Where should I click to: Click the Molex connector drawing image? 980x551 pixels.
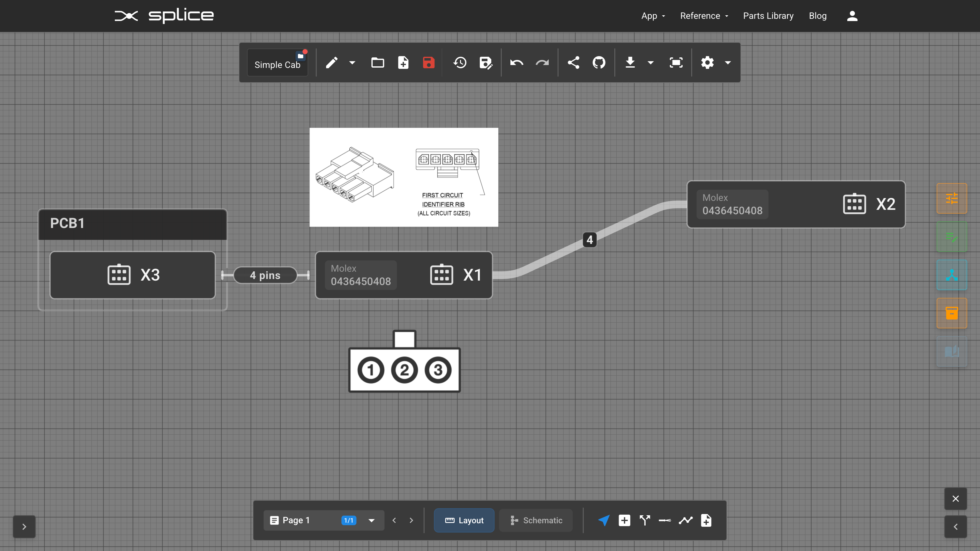pos(404,177)
